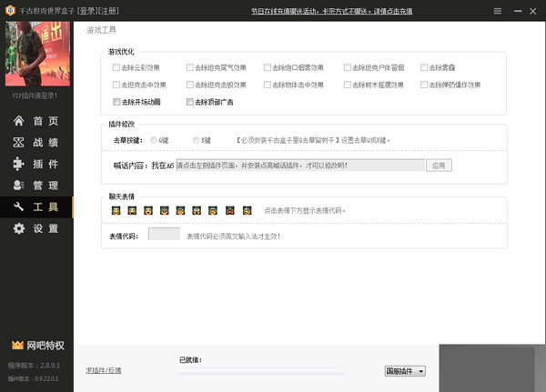The image size is (546, 392).
Task: Click the 已就绪 progress bar
Action: [261, 372]
